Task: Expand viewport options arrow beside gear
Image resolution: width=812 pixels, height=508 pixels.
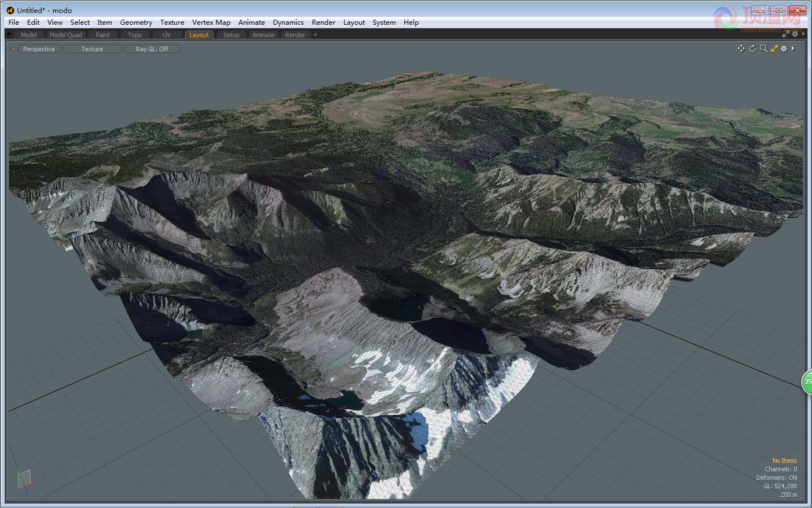Action: pyautogui.click(x=793, y=49)
